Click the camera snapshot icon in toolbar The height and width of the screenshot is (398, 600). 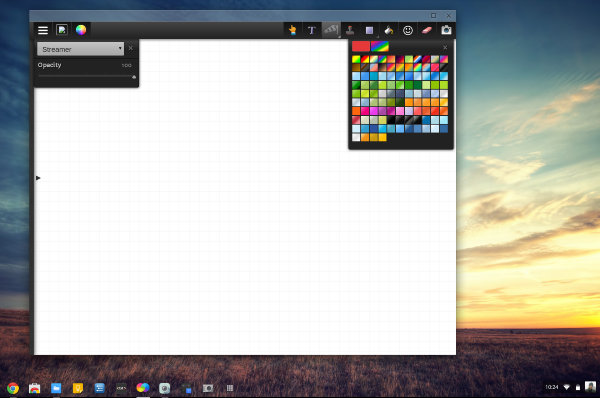click(446, 30)
